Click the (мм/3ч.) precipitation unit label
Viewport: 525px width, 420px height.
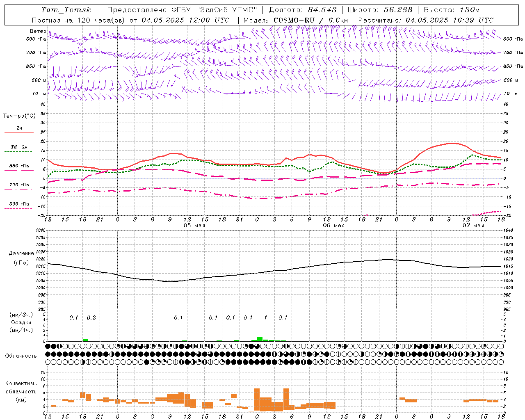point(21,315)
